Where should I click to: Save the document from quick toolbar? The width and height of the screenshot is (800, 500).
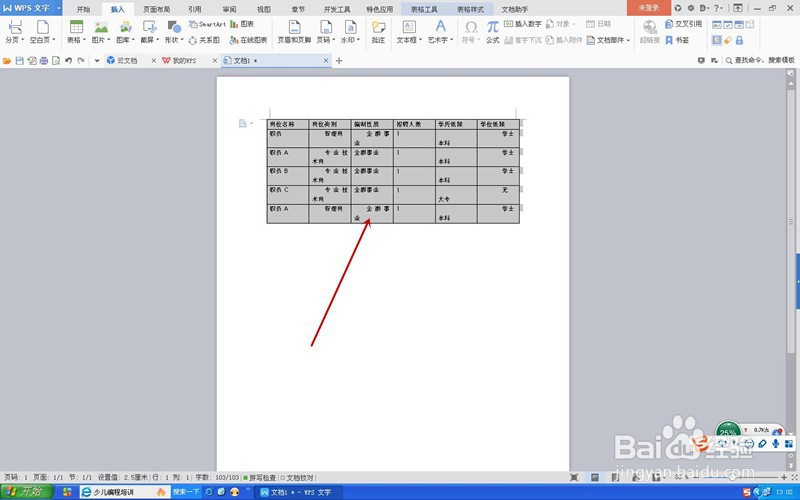tap(19, 61)
